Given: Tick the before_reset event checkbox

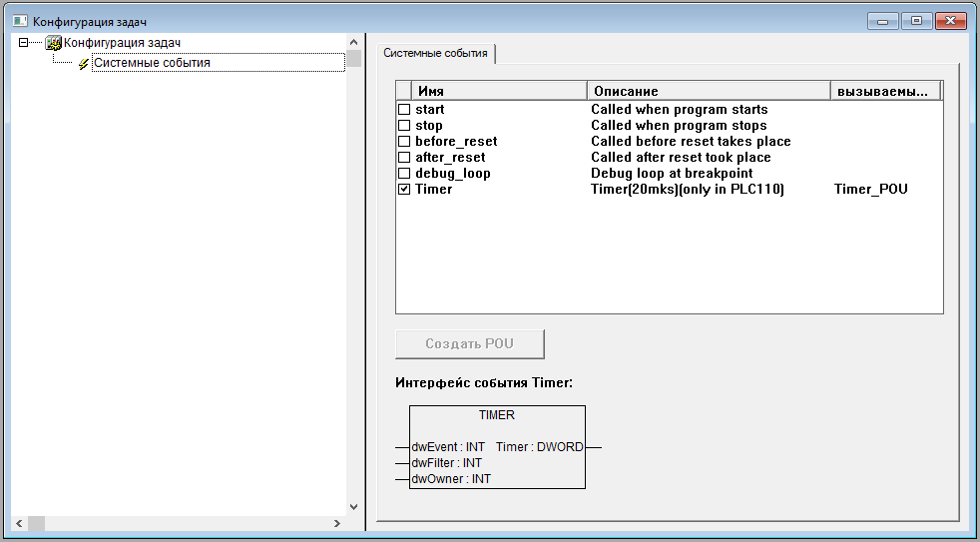Looking at the screenshot, I should [404, 141].
